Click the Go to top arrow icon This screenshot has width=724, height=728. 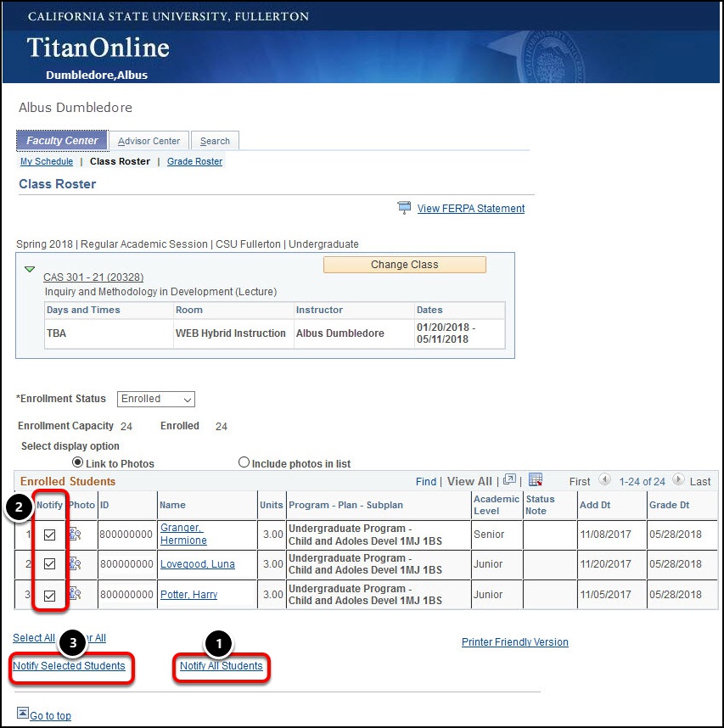22,713
